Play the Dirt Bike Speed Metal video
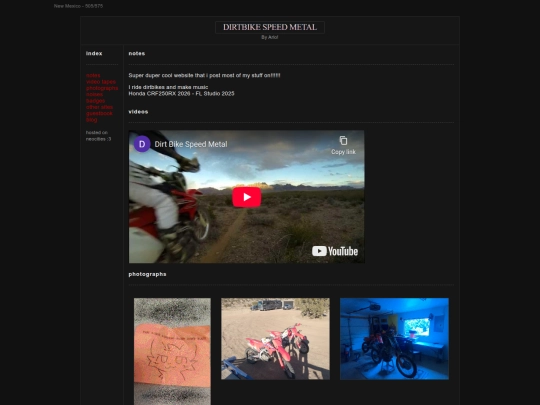 [x=247, y=197]
